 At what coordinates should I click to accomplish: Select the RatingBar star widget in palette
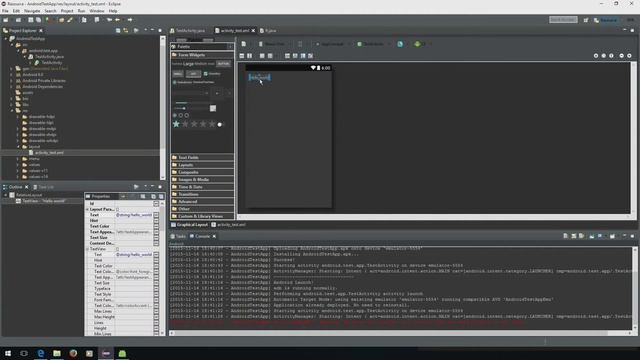point(194,124)
